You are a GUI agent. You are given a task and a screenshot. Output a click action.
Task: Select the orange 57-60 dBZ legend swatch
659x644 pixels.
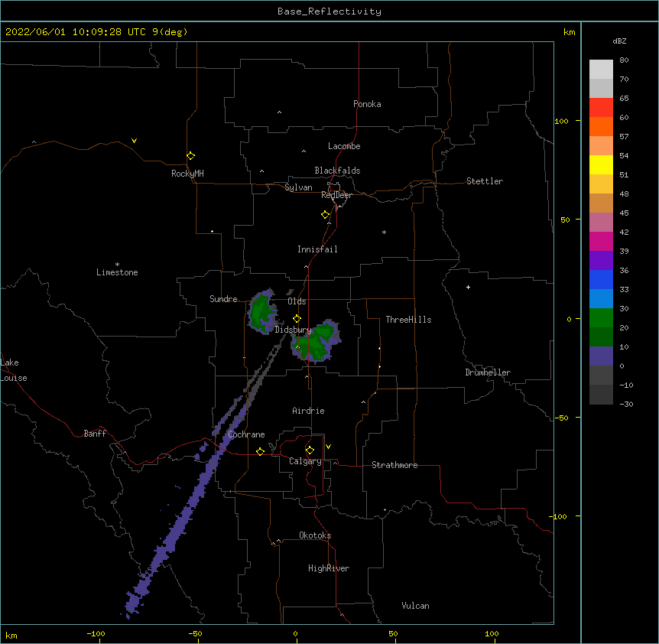coord(601,126)
